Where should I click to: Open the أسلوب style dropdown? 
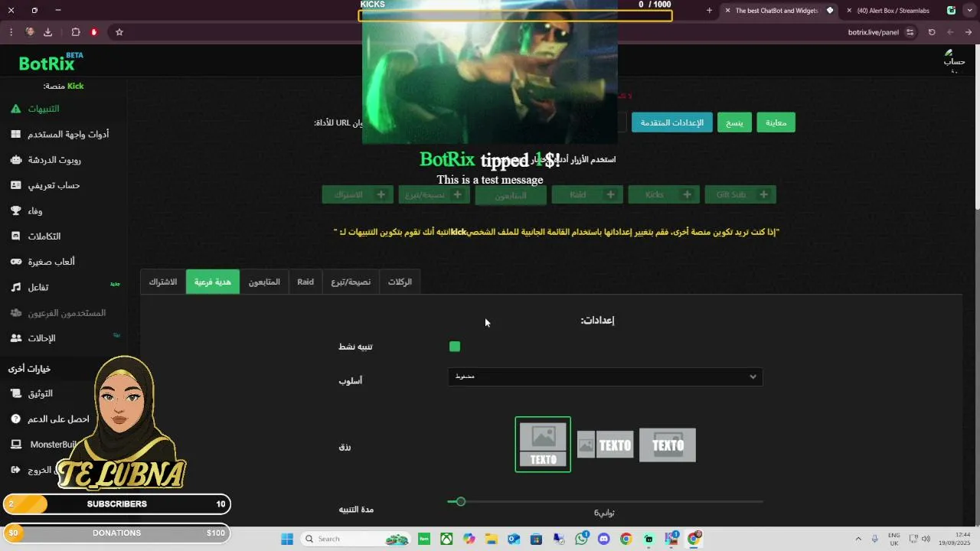(605, 377)
